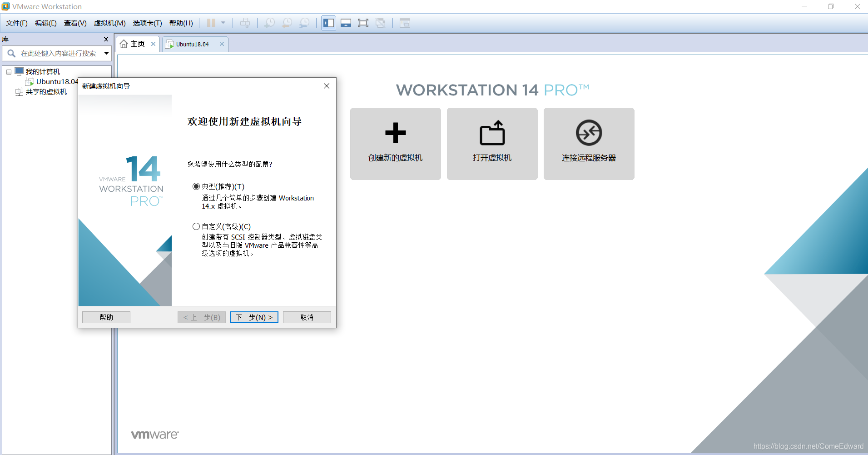This screenshot has width=868, height=455.
Task: Close the 库 library panel
Action: 106,39
